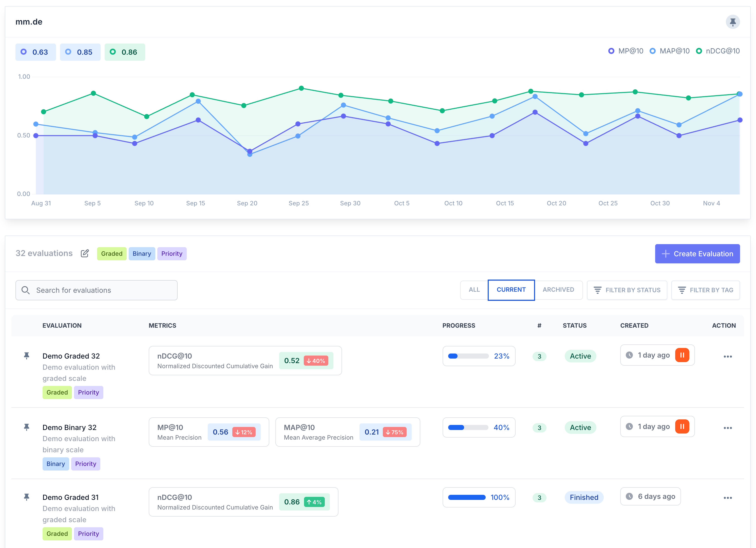Click Priority tag under Demo Graded 32
Image resolution: width=756 pixels, height=548 pixels.
coord(88,393)
